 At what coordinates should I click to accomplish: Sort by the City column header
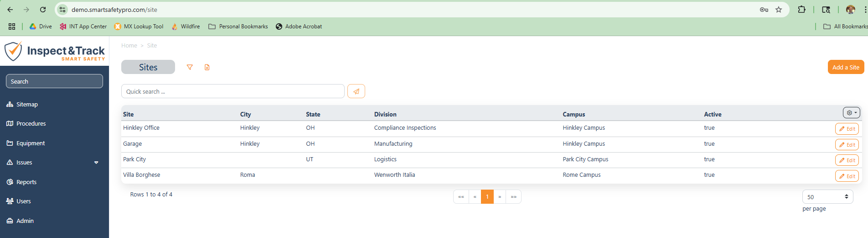245,115
